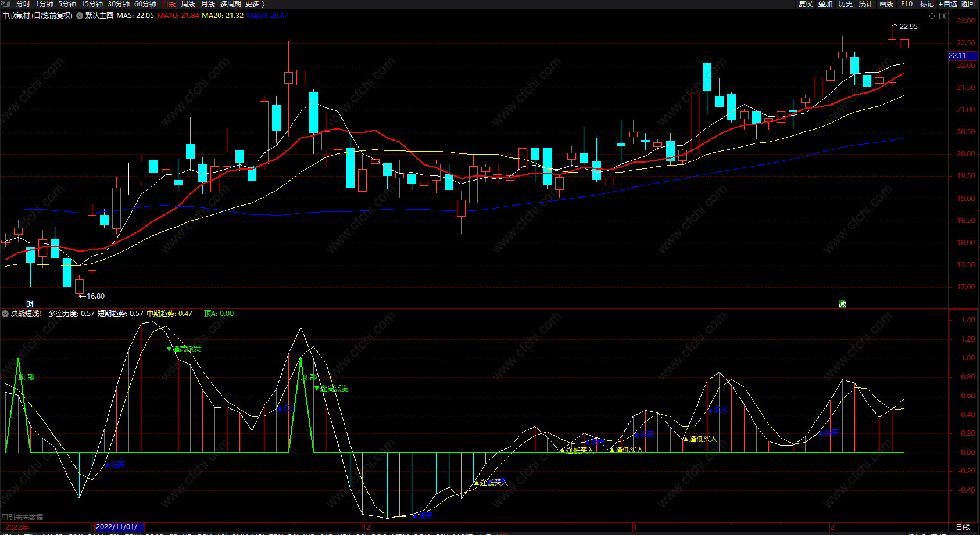Activate the 画线 drawing tools
This screenshot has width=980, height=535.
coord(886,4)
